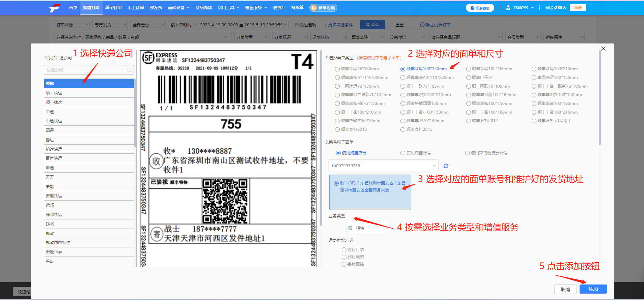Select EMS in the courier list

click(x=89, y=224)
